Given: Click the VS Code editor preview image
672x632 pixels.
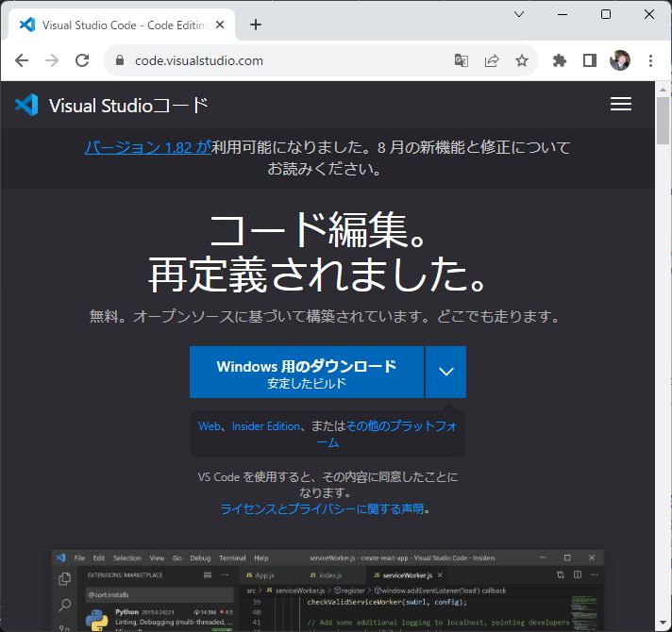Looking at the screenshot, I should coord(328,590).
